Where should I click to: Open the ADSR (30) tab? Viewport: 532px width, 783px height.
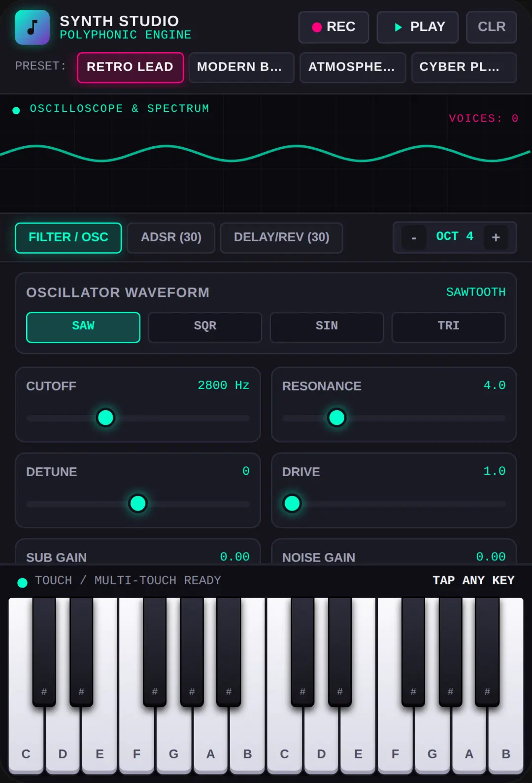click(x=171, y=238)
